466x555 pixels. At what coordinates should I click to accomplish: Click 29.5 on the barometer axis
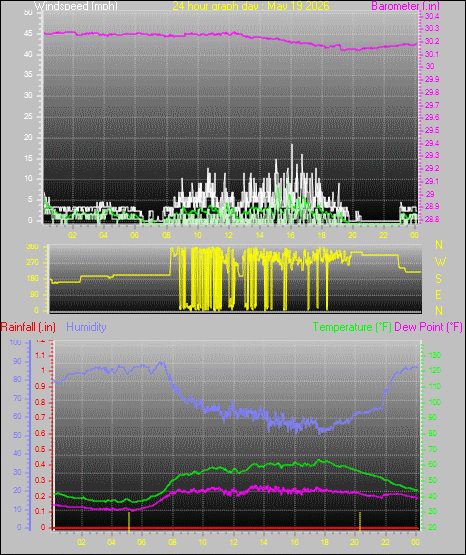(x=432, y=130)
